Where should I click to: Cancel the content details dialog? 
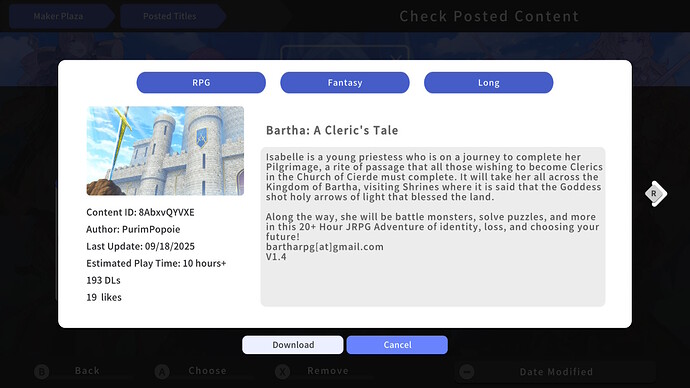coord(397,345)
